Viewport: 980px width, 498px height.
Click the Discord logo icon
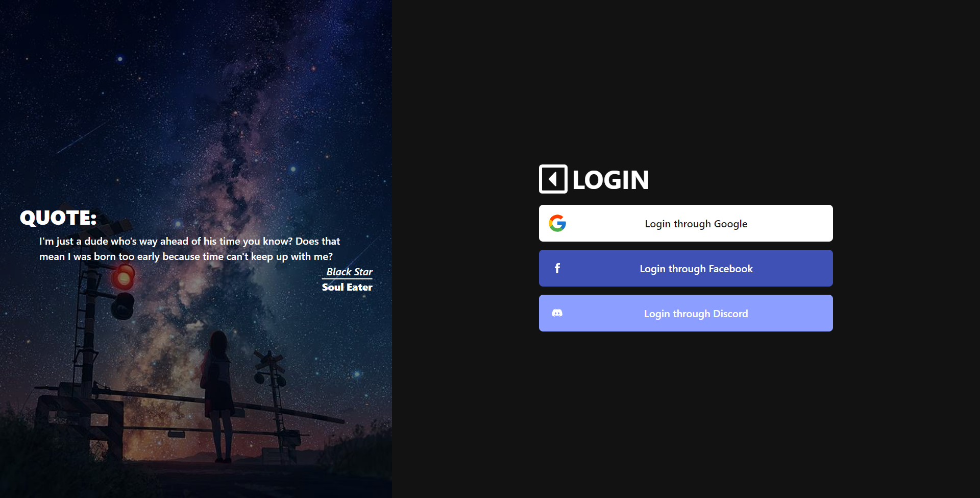[x=557, y=313]
